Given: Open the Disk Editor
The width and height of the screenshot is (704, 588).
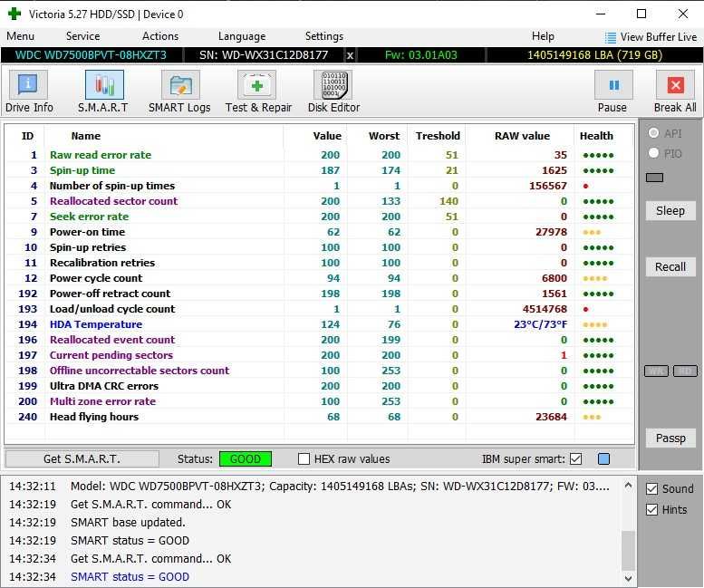Looking at the screenshot, I should [x=333, y=92].
